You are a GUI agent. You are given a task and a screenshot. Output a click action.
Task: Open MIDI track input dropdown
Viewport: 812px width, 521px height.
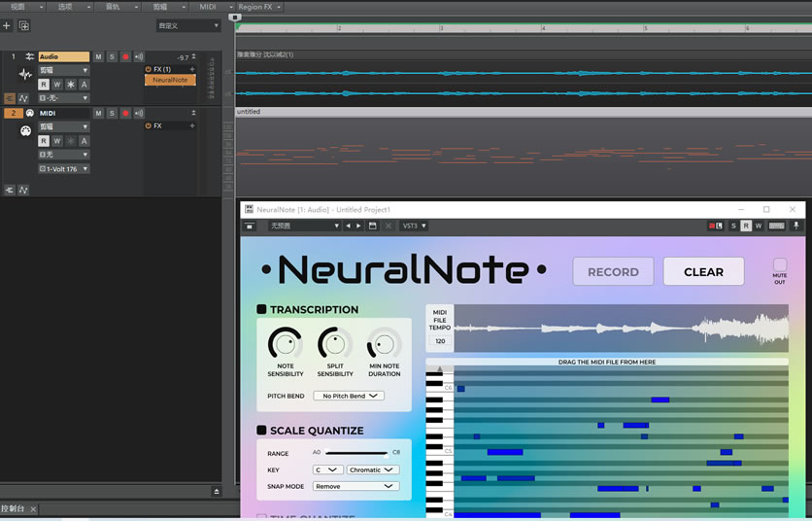[x=64, y=155]
